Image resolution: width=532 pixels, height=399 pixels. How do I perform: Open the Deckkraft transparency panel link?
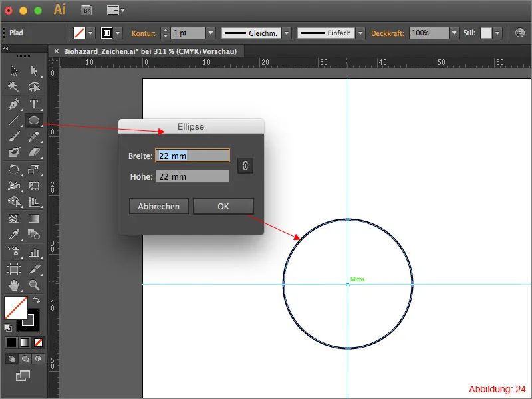pos(388,33)
